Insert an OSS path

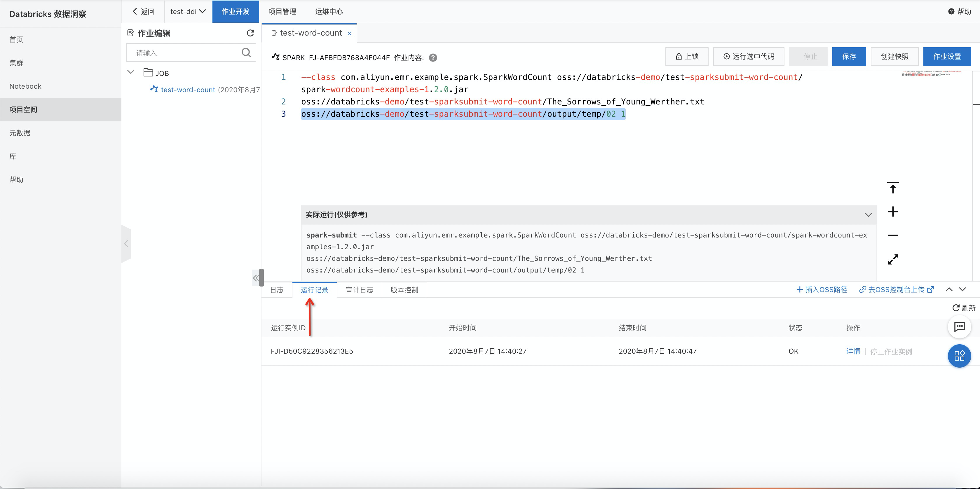[x=822, y=289]
